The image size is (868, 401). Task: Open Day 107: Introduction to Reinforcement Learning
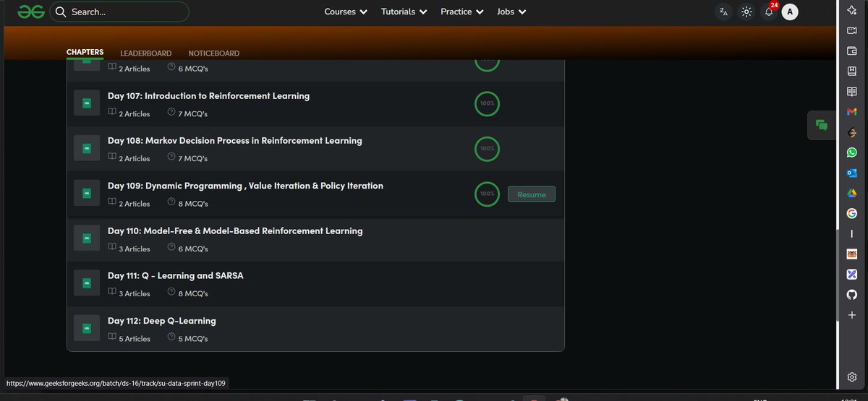(208, 95)
